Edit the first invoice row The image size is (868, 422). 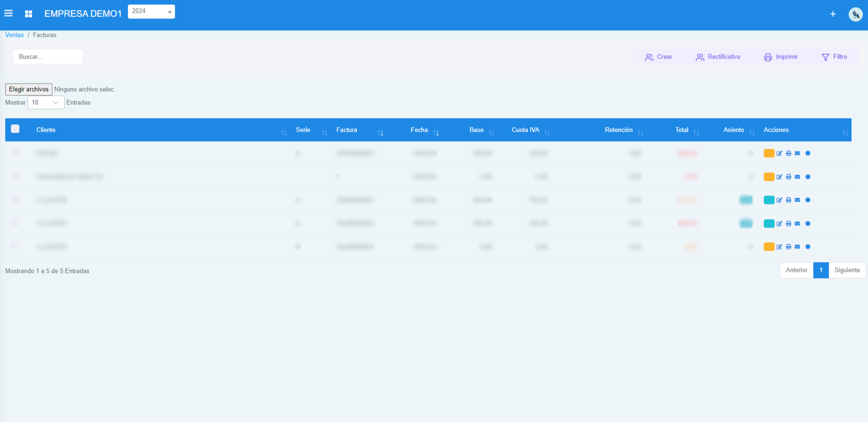click(x=779, y=153)
